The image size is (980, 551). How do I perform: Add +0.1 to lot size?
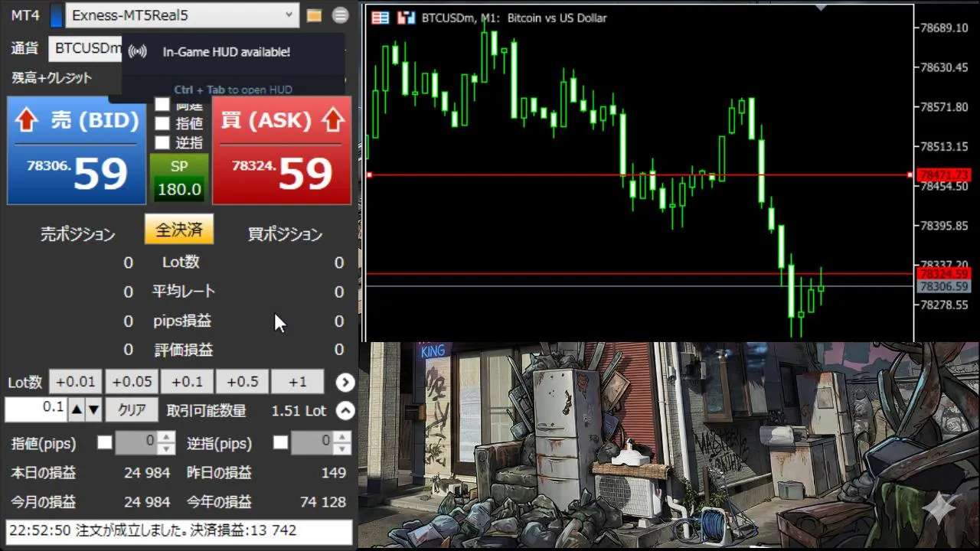coord(187,382)
